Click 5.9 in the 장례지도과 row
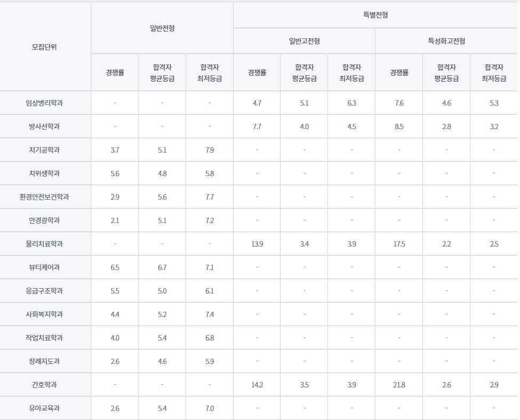The image size is (520, 420). pos(210,361)
